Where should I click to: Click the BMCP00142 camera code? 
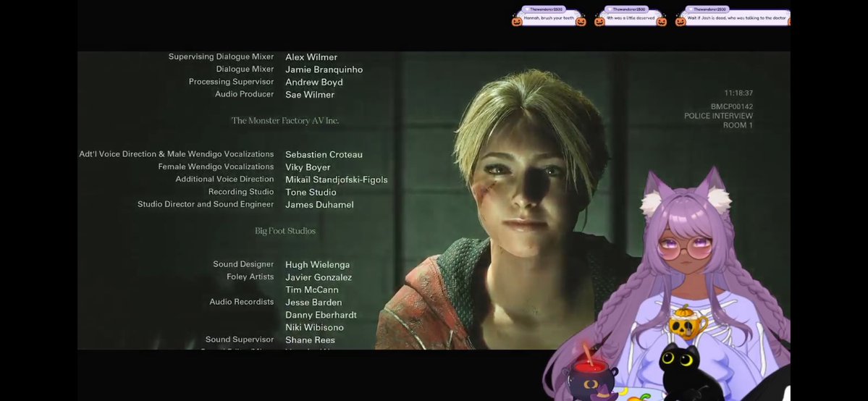tap(732, 107)
